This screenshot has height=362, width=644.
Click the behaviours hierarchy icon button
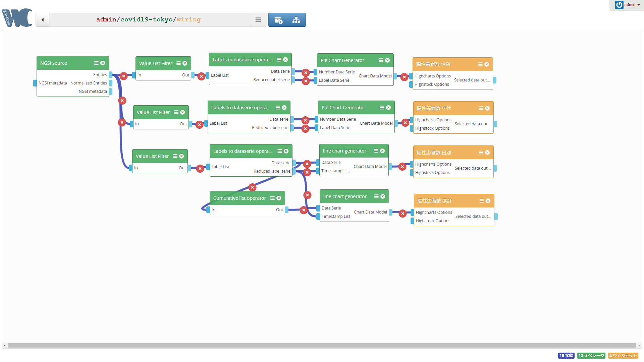tap(296, 20)
